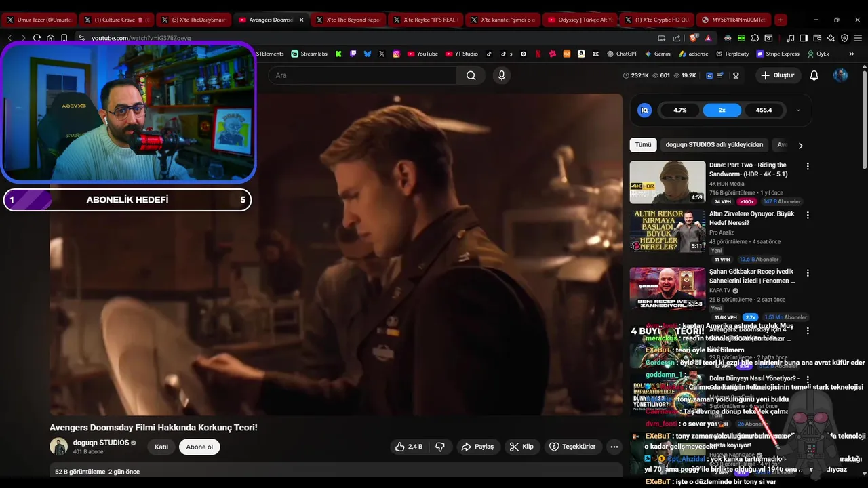This screenshot has height=488, width=868.
Task: Click the Teşekkürler thanks button
Action: point(572,447)
